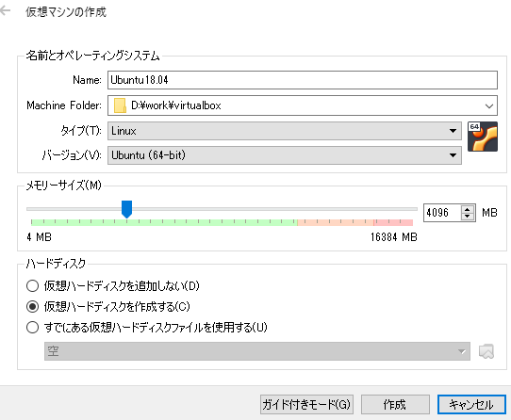
Task: Click the キャンセル button
Action: pos(471,404)
